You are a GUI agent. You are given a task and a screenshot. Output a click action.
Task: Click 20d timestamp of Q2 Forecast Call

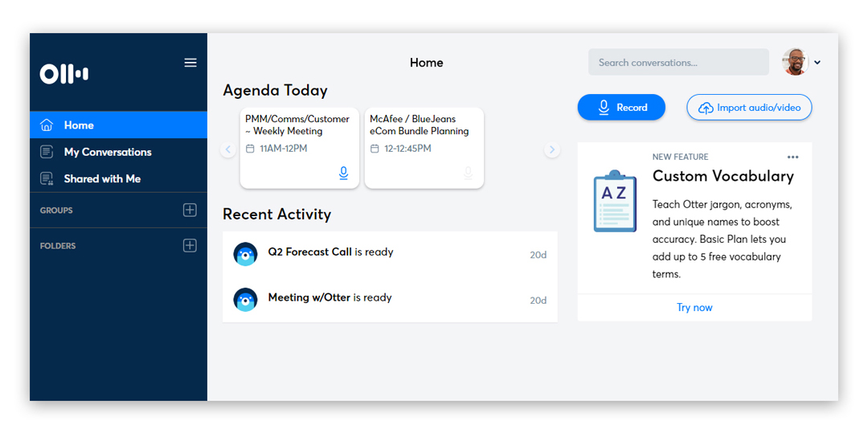click(x=538, y=256)
